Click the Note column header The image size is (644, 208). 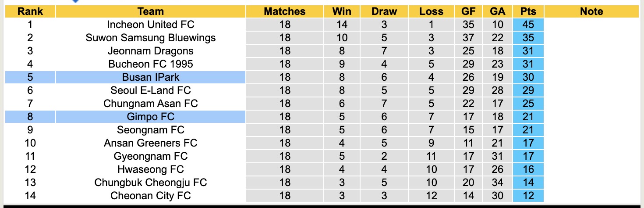(591, 11)
